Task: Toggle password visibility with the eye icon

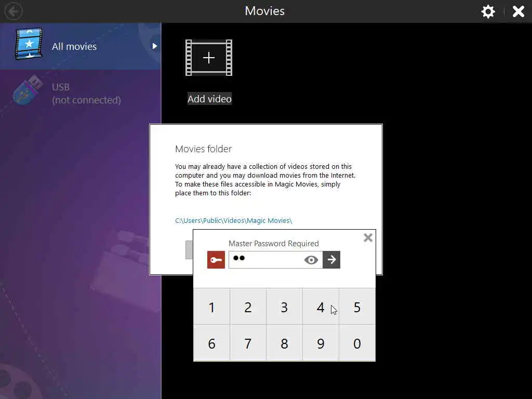Action: coord(311,260)
